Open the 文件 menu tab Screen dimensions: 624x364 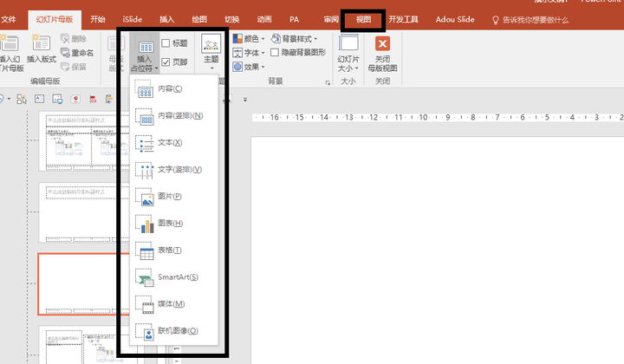coord(8,19)
